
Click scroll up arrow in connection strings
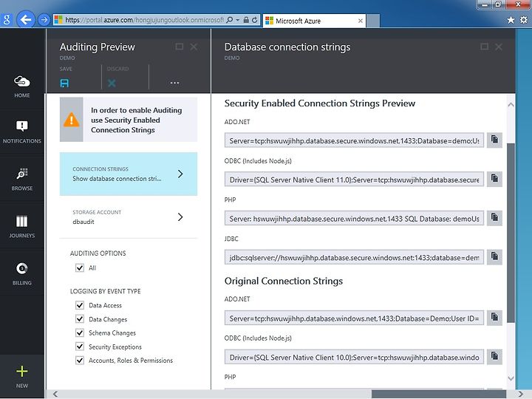511,105
